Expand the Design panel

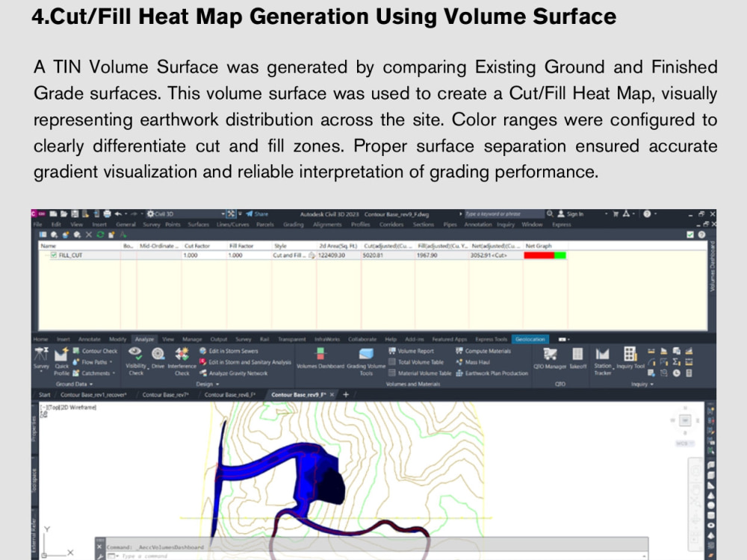click(x=207, y=385)
